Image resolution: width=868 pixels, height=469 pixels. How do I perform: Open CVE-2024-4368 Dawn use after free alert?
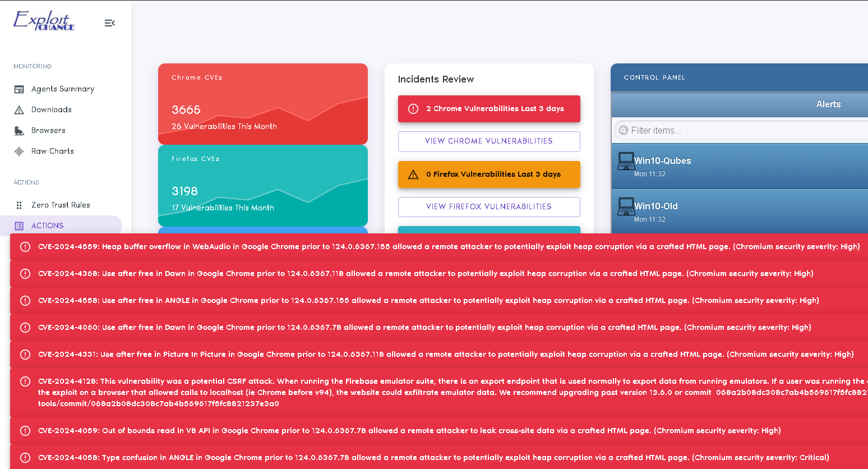pyautogui.click(x=439, y=274)
